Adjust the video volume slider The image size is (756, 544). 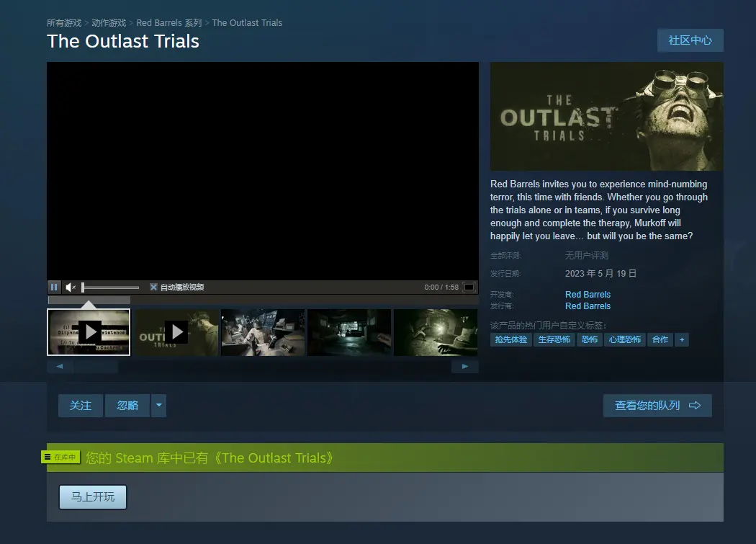[110, 287]
